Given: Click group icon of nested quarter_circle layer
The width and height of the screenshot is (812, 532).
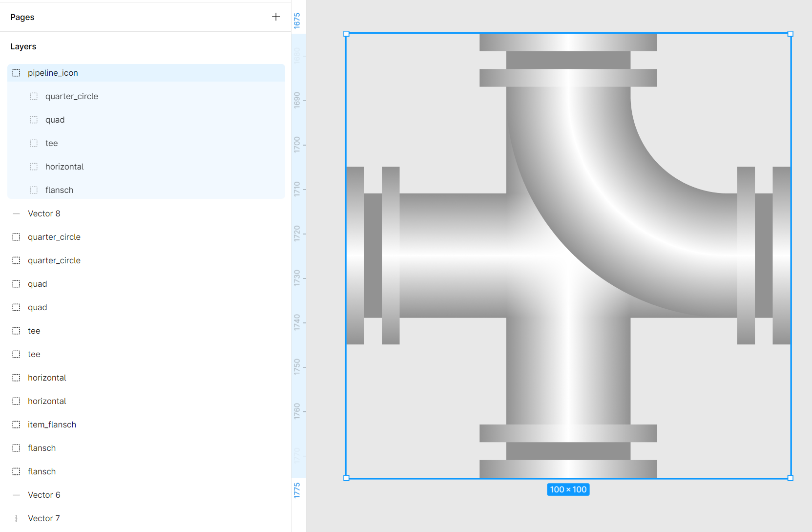Looking at the screenshot, I should pos(34,96).
